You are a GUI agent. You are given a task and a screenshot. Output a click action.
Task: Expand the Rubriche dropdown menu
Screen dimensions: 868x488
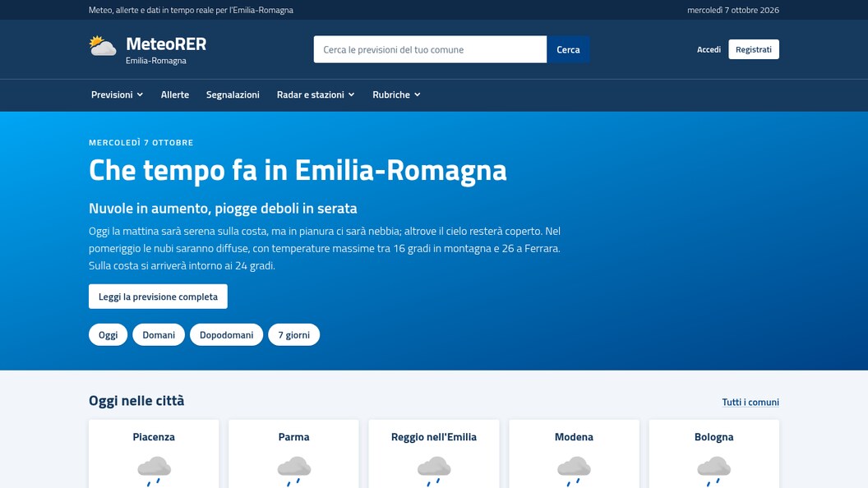pyautogui.click(x=396, y=94)
